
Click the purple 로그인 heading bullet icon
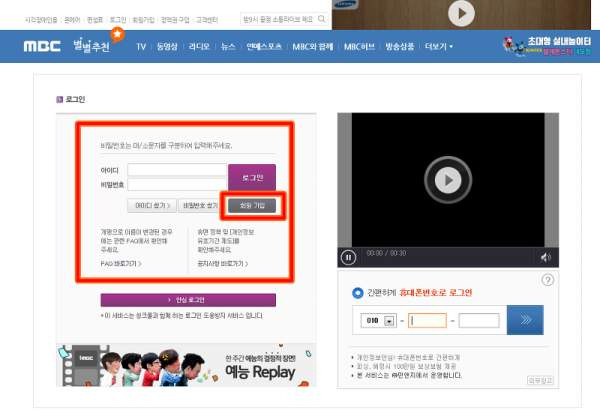59,99
